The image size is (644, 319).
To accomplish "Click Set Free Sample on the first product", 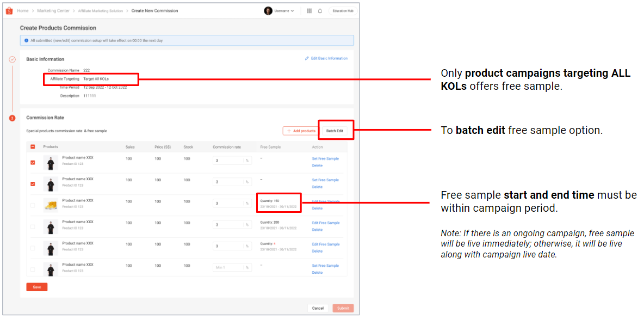I will pyautogui.click(x=325, y=158).
